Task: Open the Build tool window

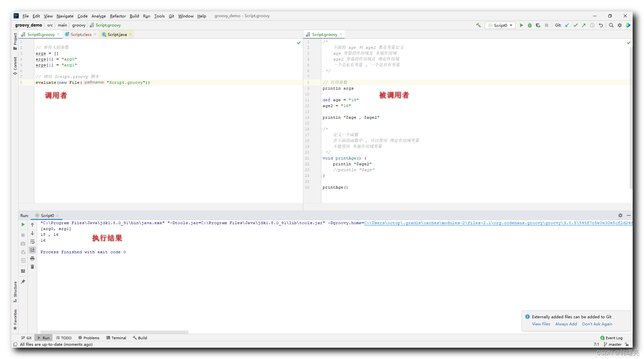Action: click(x=140, y=338)
